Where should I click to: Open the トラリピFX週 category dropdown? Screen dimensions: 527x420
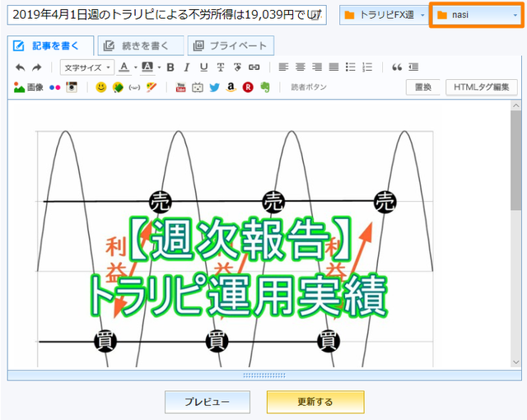coord(385,15)
